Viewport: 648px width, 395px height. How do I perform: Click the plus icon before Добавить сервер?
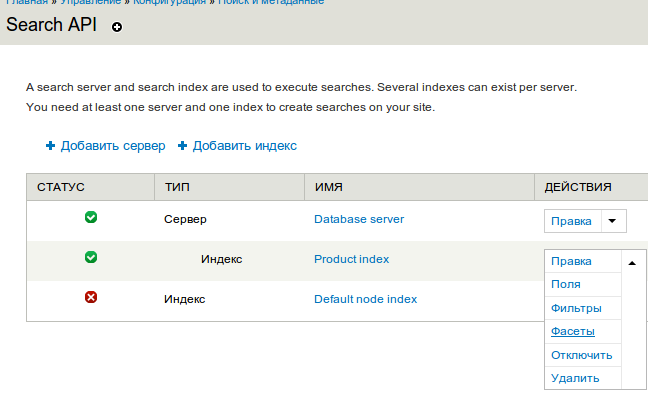50,145
